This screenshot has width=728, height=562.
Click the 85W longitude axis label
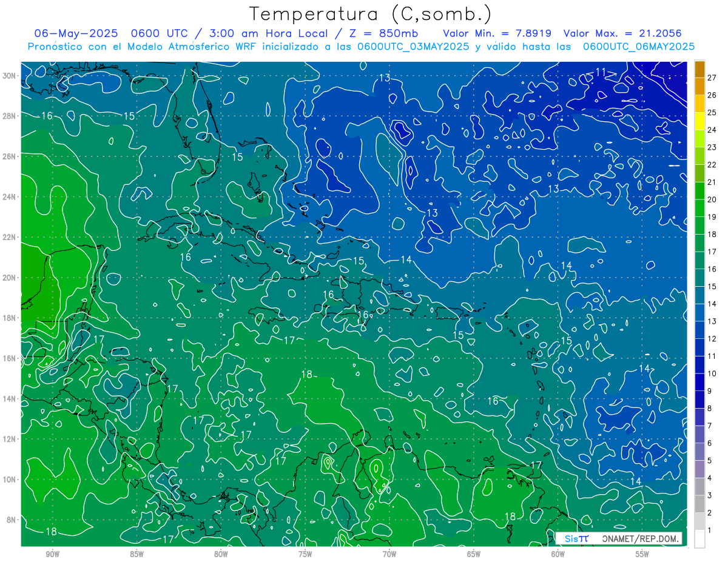tap(136, 554)
